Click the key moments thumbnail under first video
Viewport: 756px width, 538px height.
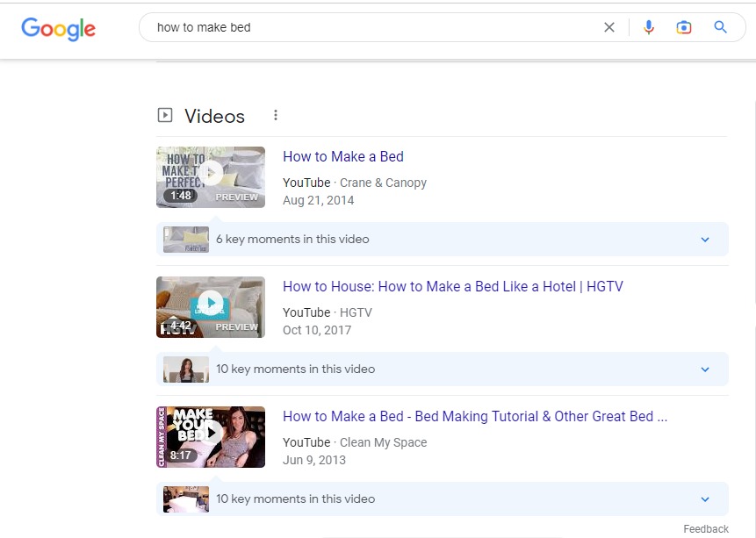coord(186,240)
